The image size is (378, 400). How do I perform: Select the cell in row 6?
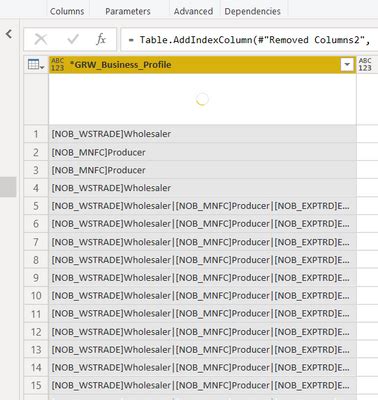coord(202,224)
